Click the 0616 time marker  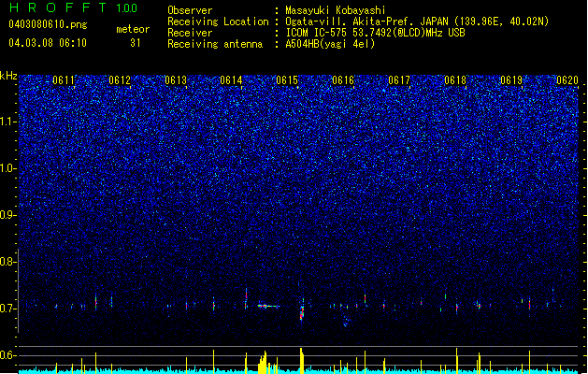(x=343, y=80)
